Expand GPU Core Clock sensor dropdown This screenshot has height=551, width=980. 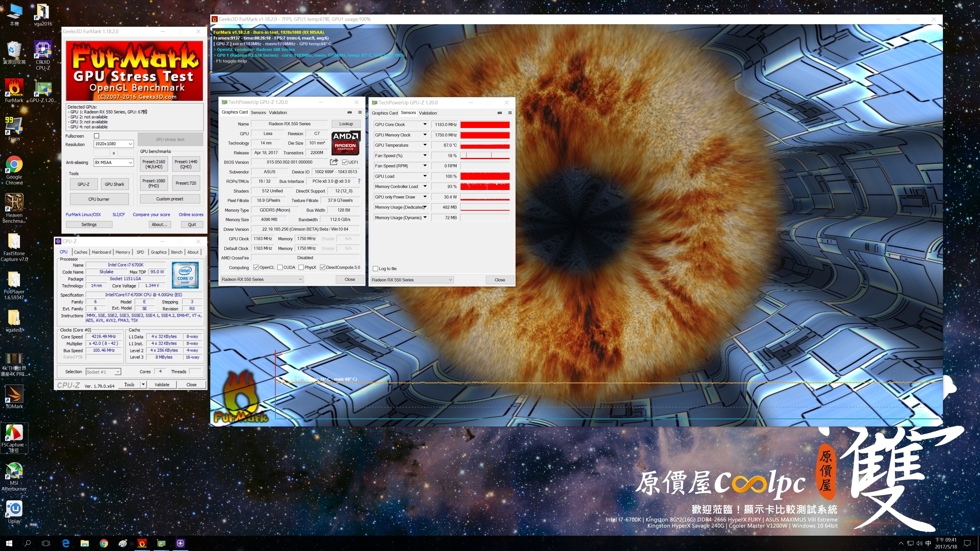tap(425, 124)
